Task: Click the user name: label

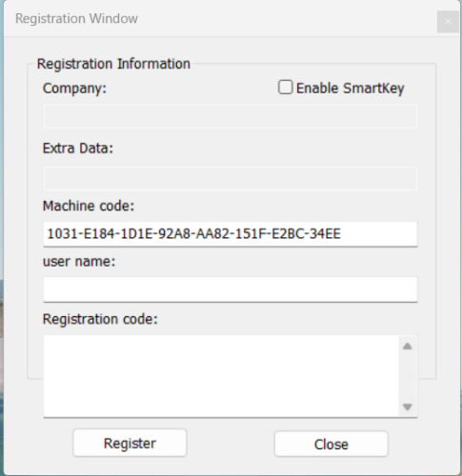Action: point(79,262)
